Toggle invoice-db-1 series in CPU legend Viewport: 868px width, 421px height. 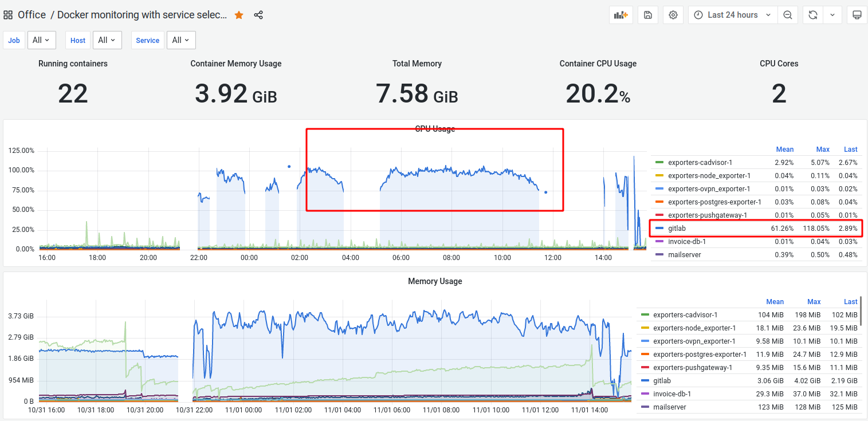coord(687,241)
